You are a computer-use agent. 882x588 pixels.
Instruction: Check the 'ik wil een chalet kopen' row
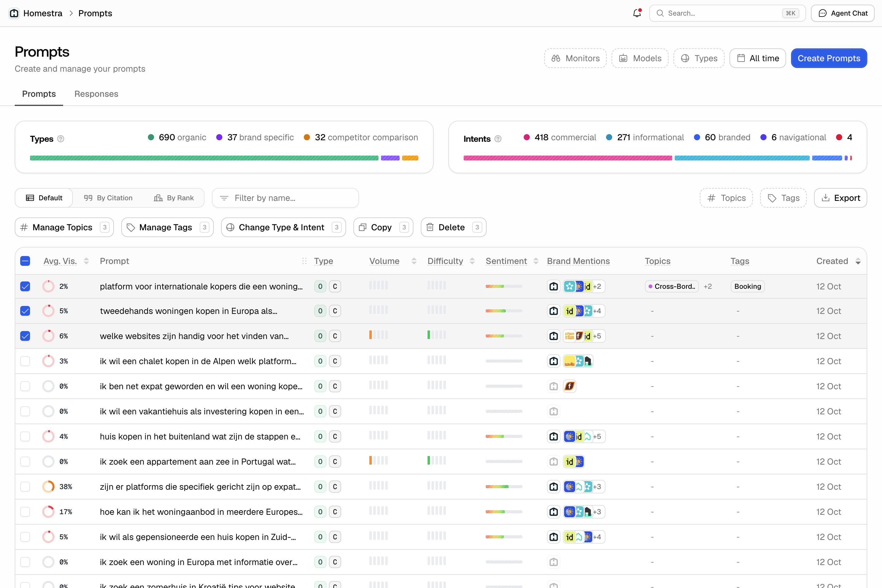(x=25, y=361)
